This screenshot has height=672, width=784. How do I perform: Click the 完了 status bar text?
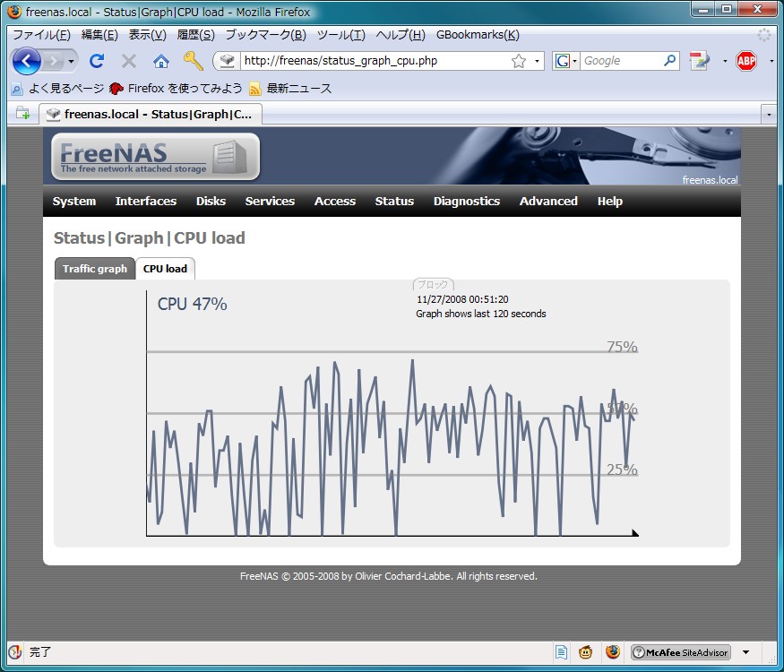coord(40,652)
